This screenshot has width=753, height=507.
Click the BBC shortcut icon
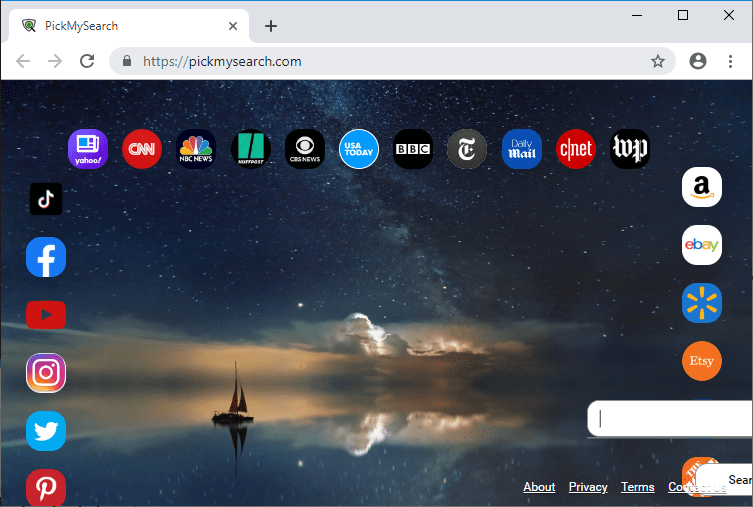coord(413,149)
